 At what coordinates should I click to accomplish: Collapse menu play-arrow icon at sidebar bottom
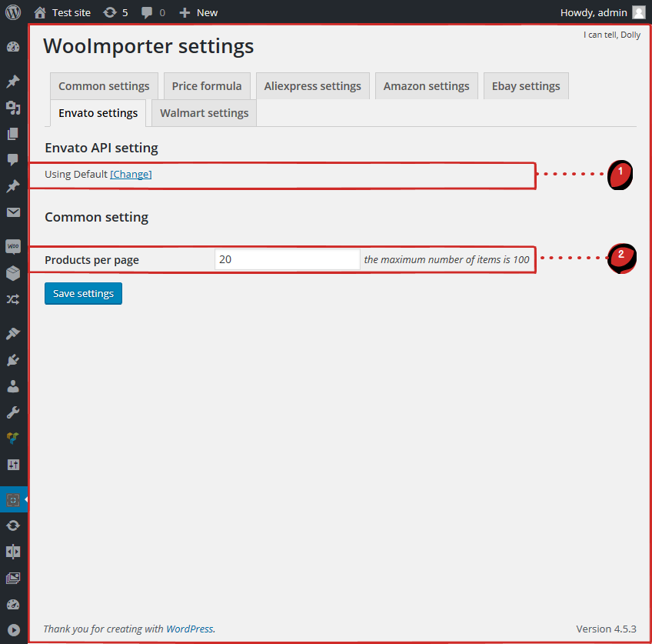pyautogui.click(x=13, y=630)
